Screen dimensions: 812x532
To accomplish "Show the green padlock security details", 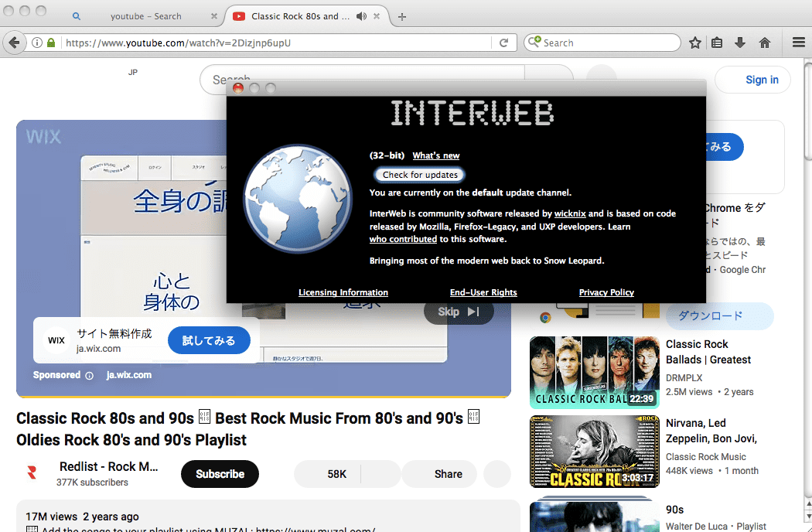I will coord(51,43).
